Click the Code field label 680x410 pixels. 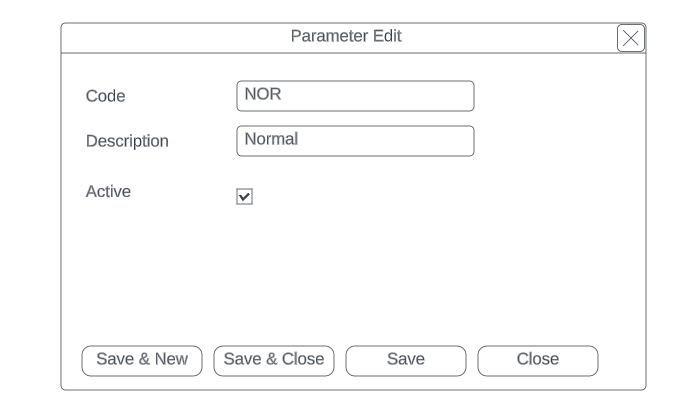(105, 97)
